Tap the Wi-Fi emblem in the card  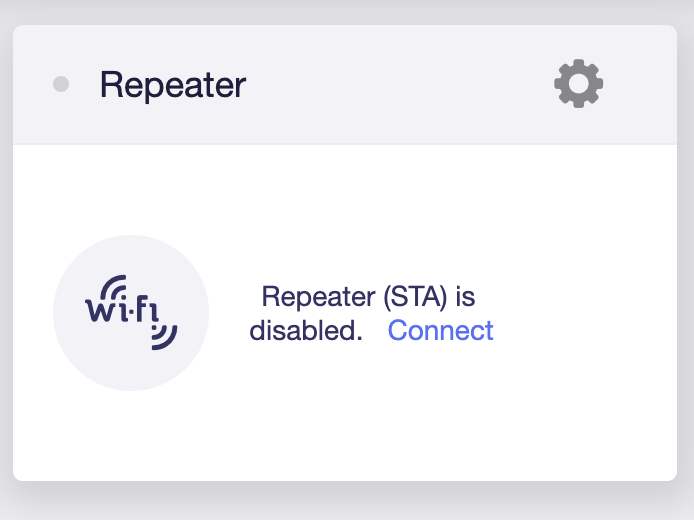(x=131, y=313)
